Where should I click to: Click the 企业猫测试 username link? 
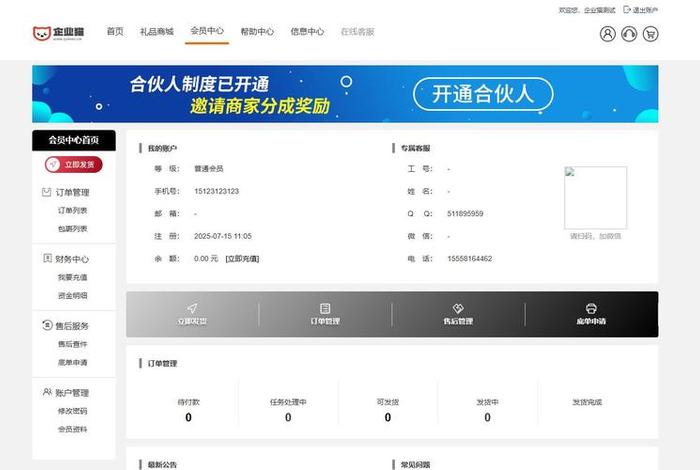(600, 10)
